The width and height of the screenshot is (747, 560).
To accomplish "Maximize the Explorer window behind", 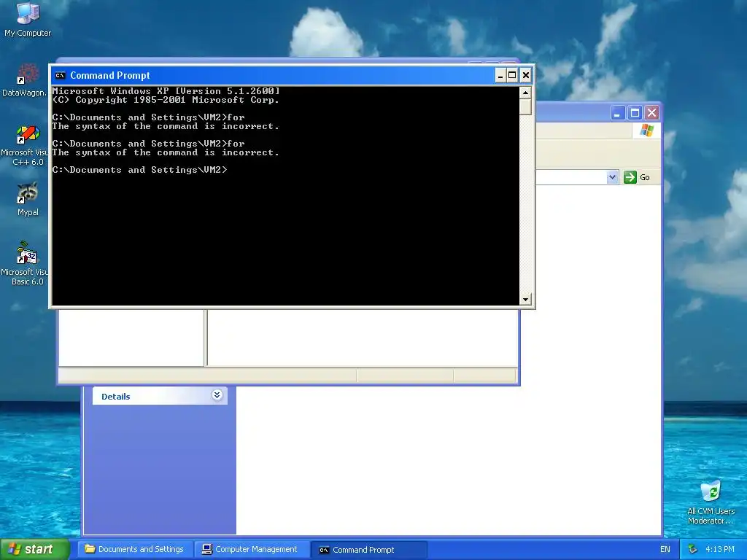I will 635,113.
